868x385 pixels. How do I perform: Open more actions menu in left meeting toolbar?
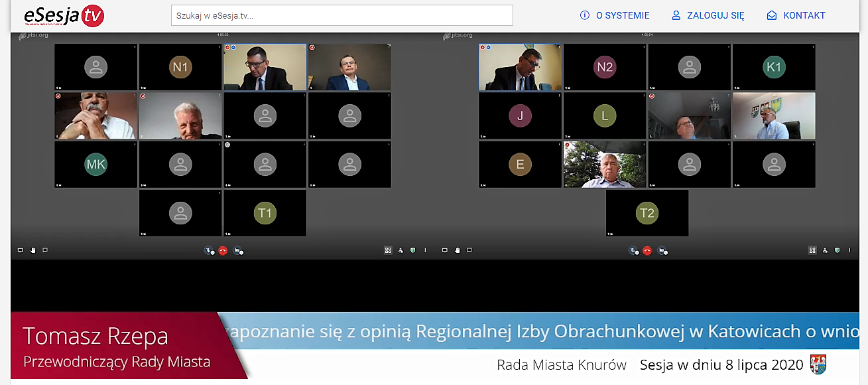425,250
